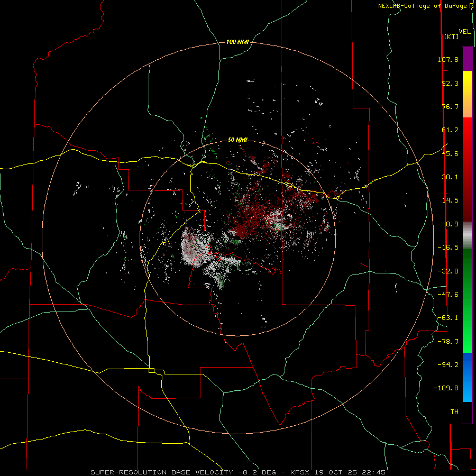The height and width of the screenshot is (476, 476).
Task: Click the small yellow square highway junction marker
Action: click(151, 370)
